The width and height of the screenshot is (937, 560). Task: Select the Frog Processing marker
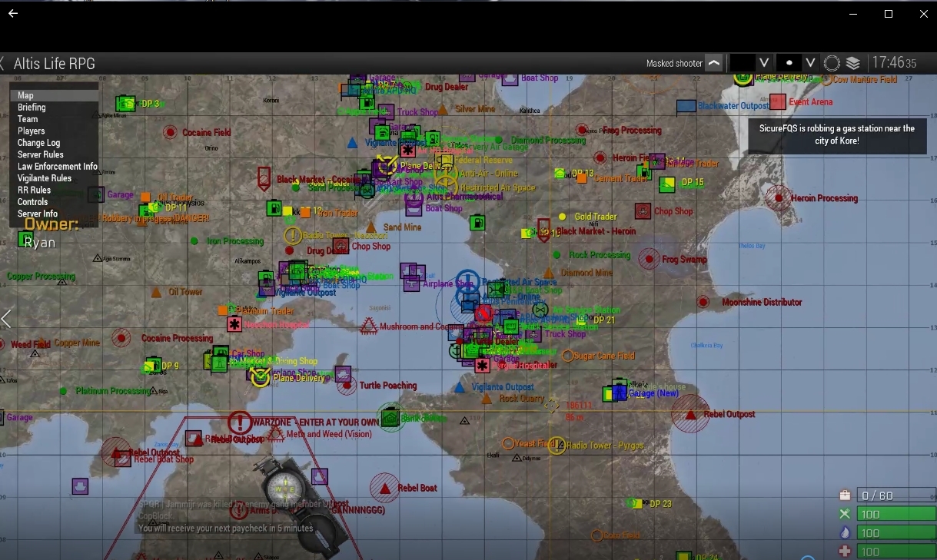point(582,131)
